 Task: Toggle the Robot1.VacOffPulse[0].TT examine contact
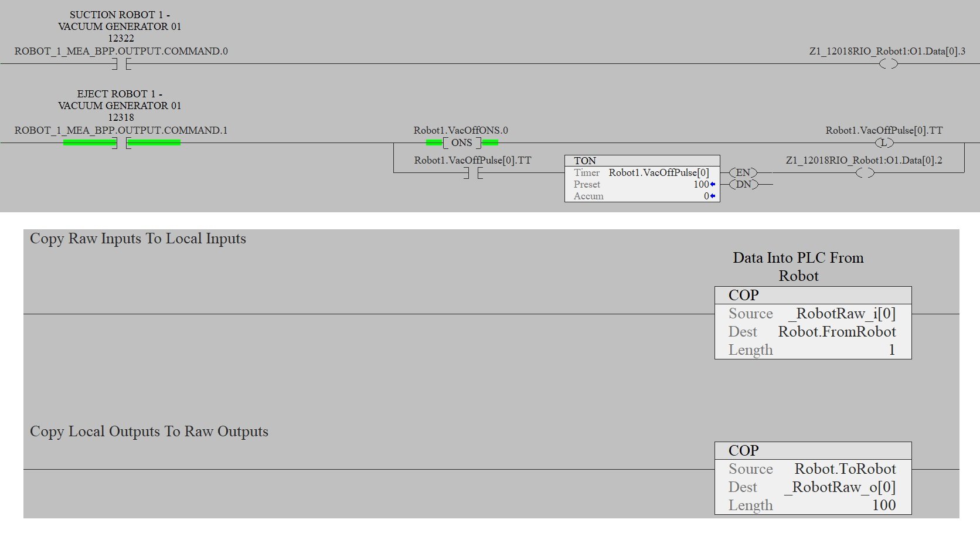pos(472,172)
